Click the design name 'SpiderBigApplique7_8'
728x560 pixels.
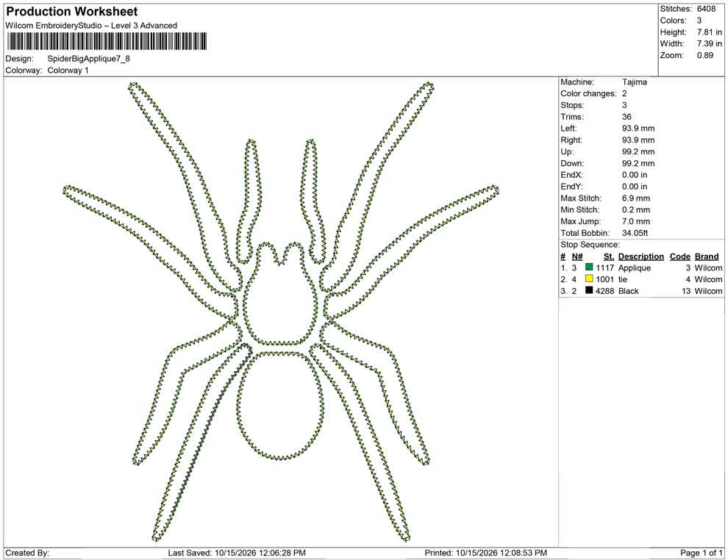pos(89,59)
